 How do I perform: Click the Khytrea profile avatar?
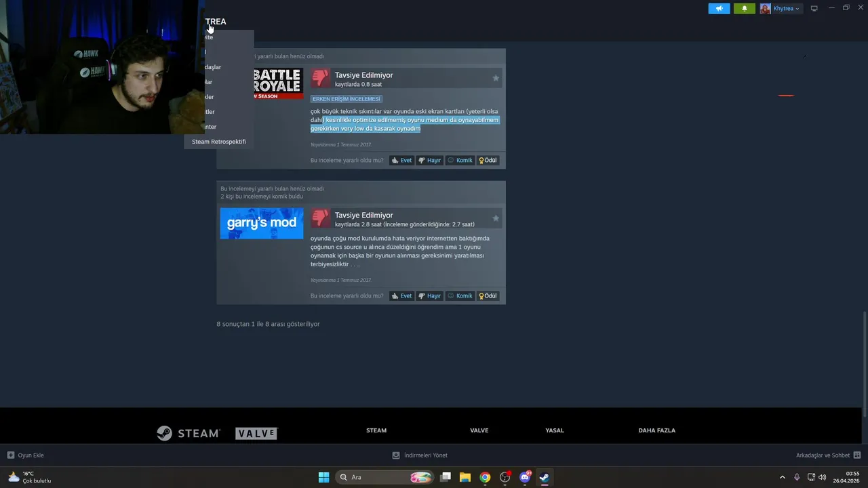point(765,8)
